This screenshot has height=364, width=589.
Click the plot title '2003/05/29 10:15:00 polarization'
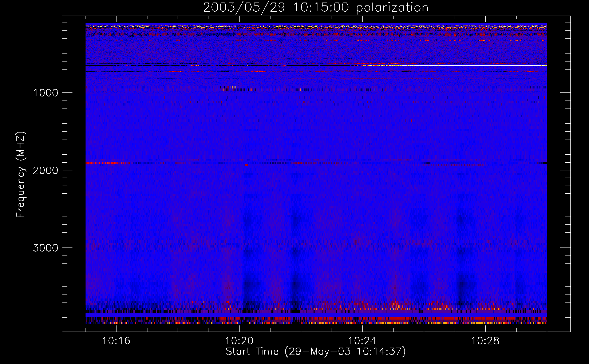pyautogui.click(x=316, y=8)
